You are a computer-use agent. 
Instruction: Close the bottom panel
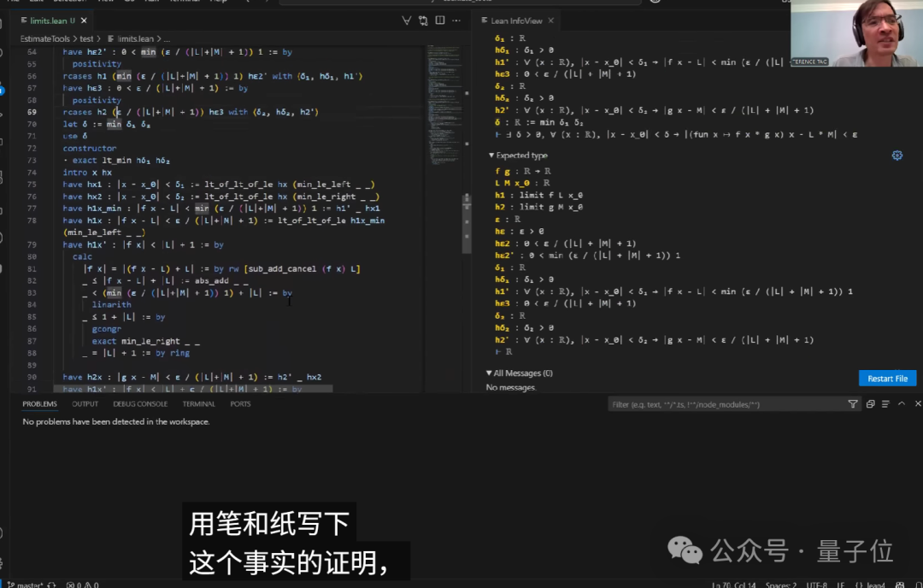coord(917,403)
